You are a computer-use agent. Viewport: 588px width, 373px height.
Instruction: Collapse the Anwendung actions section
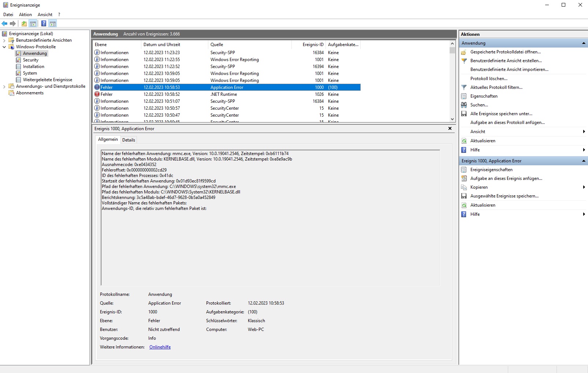pyautogui.click(x=584, y=43)
